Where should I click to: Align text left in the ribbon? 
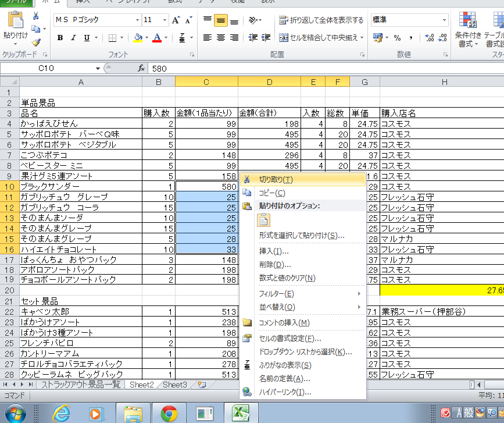[x=208, y=38]
